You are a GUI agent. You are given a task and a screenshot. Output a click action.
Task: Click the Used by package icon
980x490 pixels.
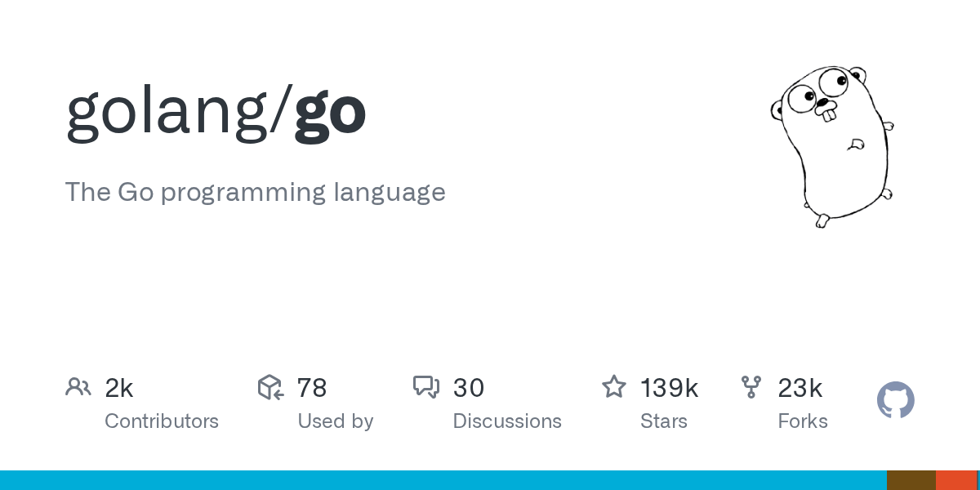point(270,387)
